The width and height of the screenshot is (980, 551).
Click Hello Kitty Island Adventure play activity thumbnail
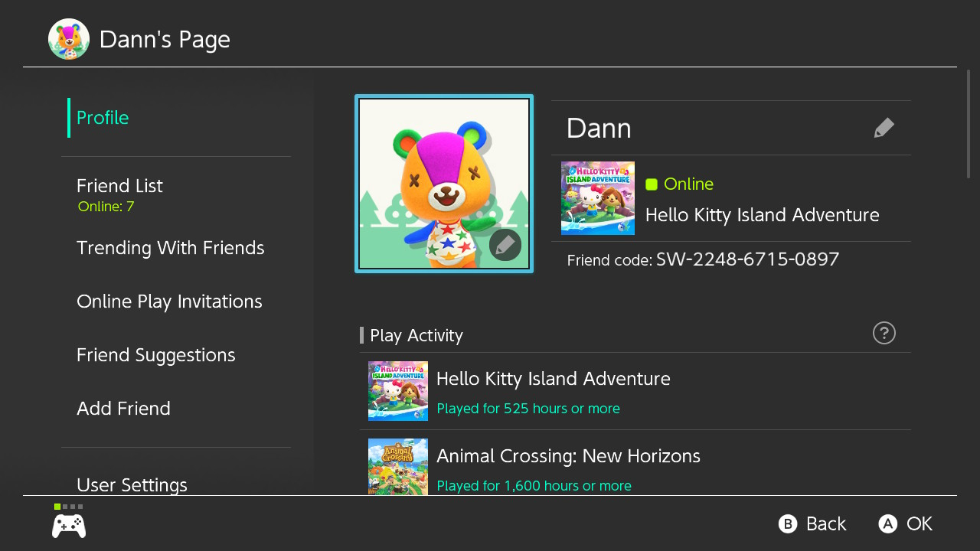398,391
